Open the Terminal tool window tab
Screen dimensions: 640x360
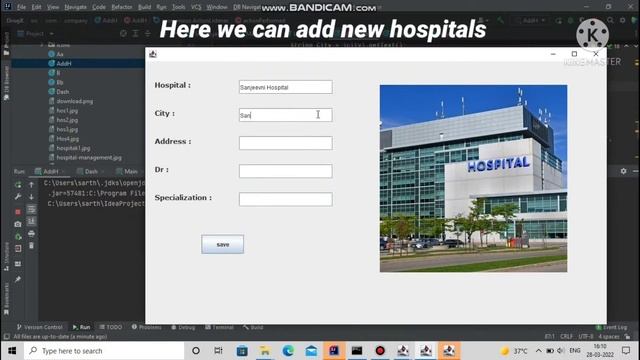point(220,327)
